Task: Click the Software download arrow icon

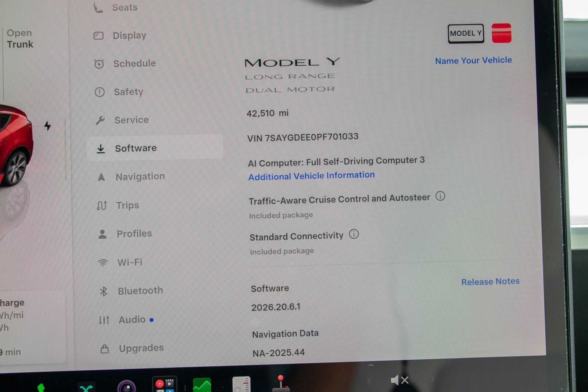Action: 101,149
